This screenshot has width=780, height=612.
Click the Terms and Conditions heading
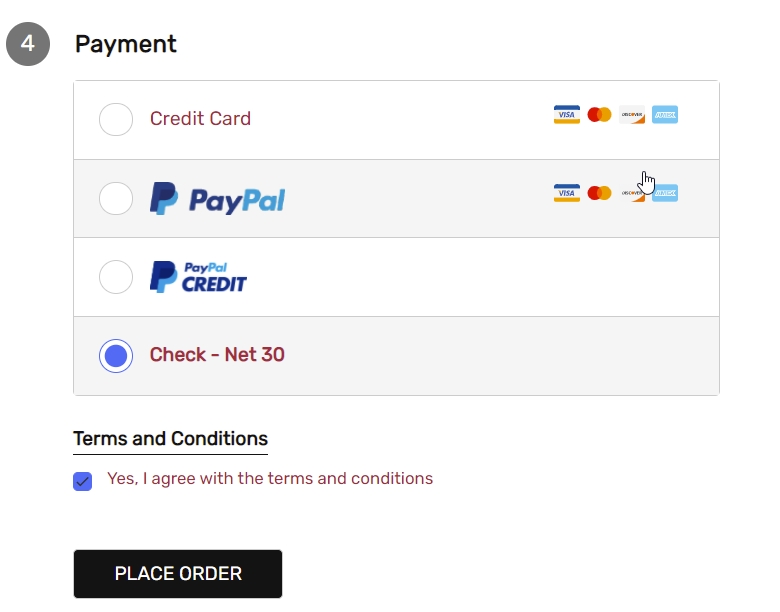point(170,439)
